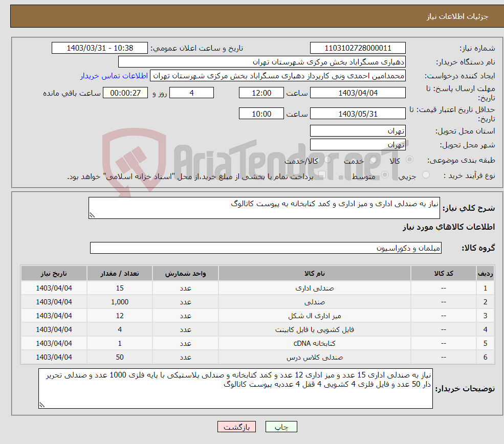Select the خدمت radio button
Viewport: 504px width, 444px height.
[373, 160]
